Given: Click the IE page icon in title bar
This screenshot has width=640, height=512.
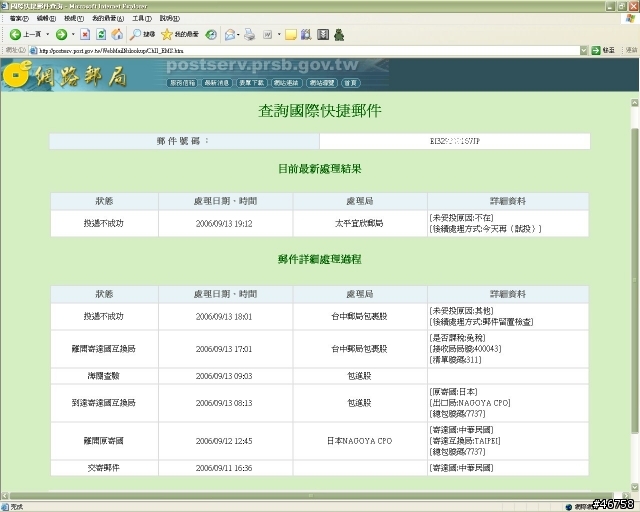Looking at the screenshot, I should (x=5, y=6).
